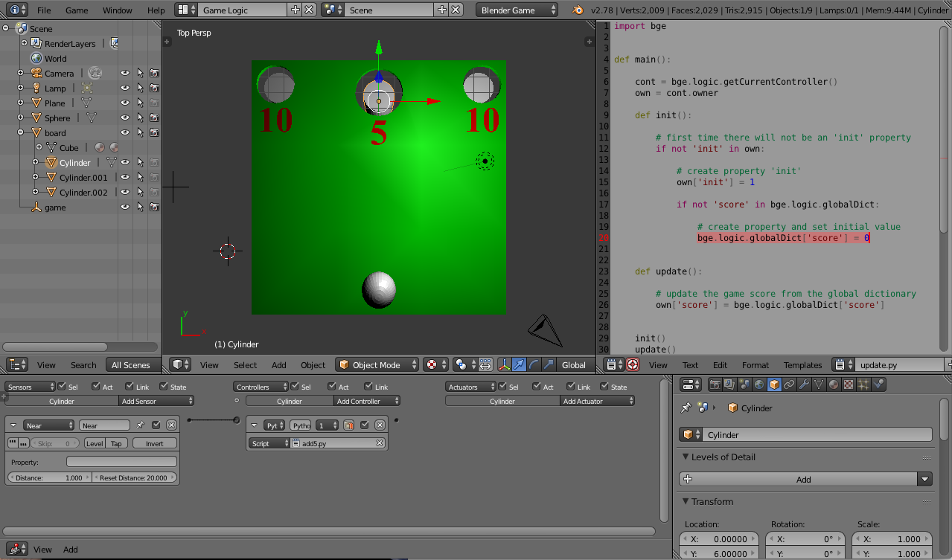Enable the translate manipulator arrow icon

519,364
